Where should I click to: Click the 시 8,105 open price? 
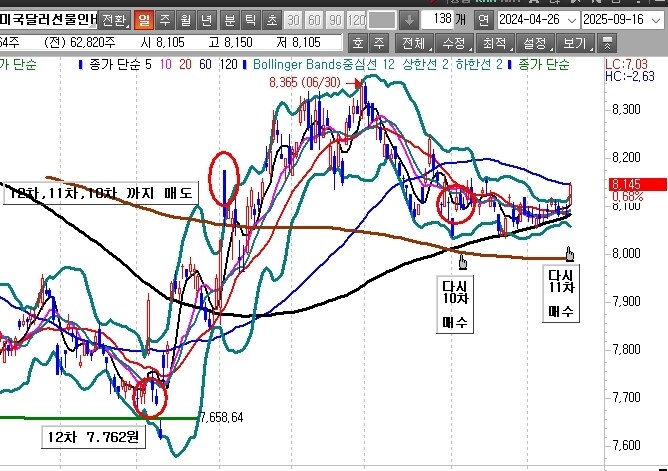tap(163, 43)
